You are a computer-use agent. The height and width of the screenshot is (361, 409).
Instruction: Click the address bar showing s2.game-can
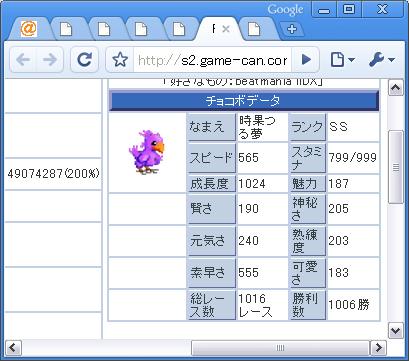coord(212,60)
